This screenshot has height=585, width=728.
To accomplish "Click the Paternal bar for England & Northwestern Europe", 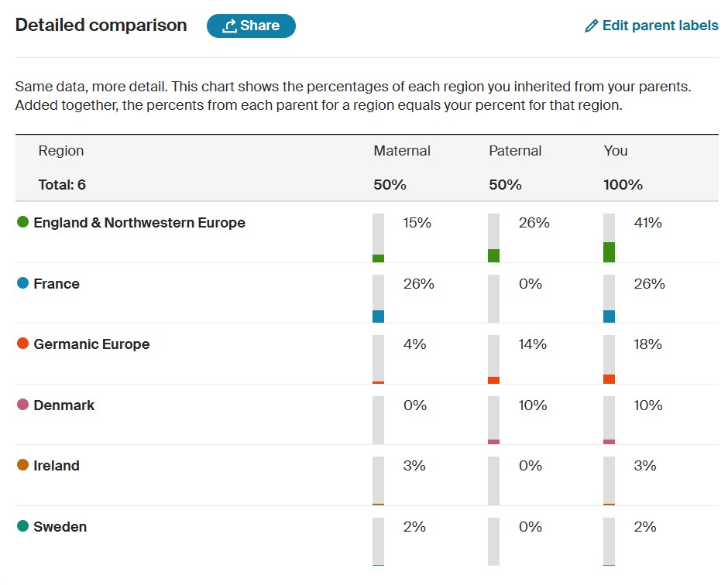I will pyautogui.click(x=493, y=238).
